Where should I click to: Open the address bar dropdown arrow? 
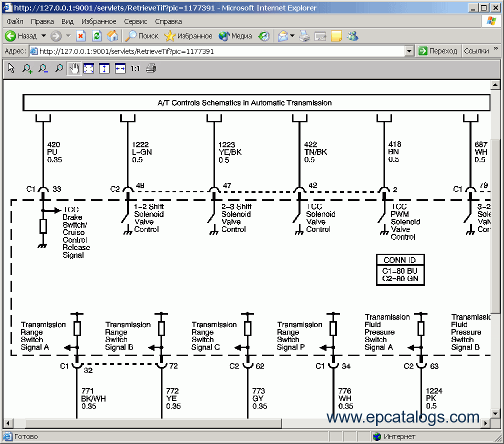409,51
